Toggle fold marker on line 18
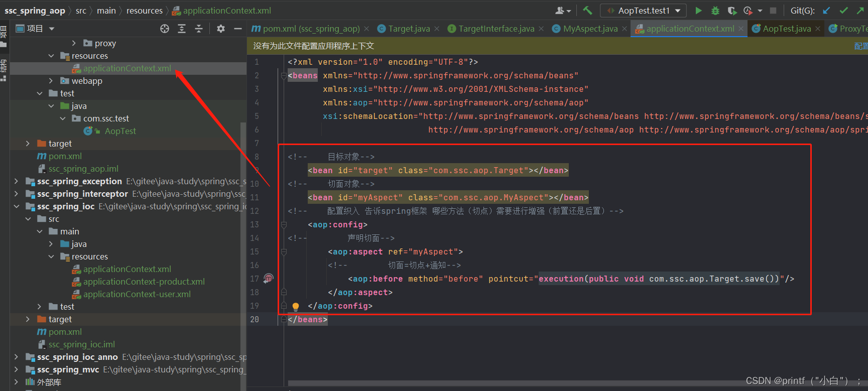This screenshot has height=391, width=868. pyautogui.click(x=284, y=292)
